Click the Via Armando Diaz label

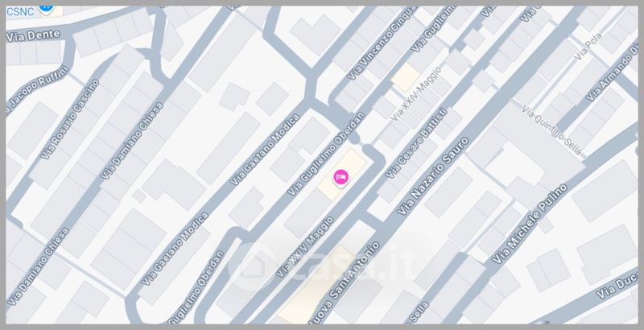613,72
